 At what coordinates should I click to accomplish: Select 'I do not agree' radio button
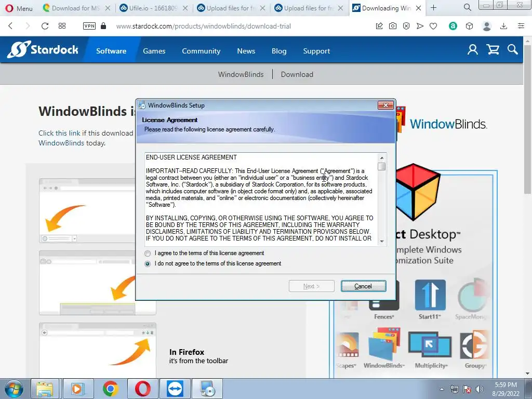coord(148,264)
